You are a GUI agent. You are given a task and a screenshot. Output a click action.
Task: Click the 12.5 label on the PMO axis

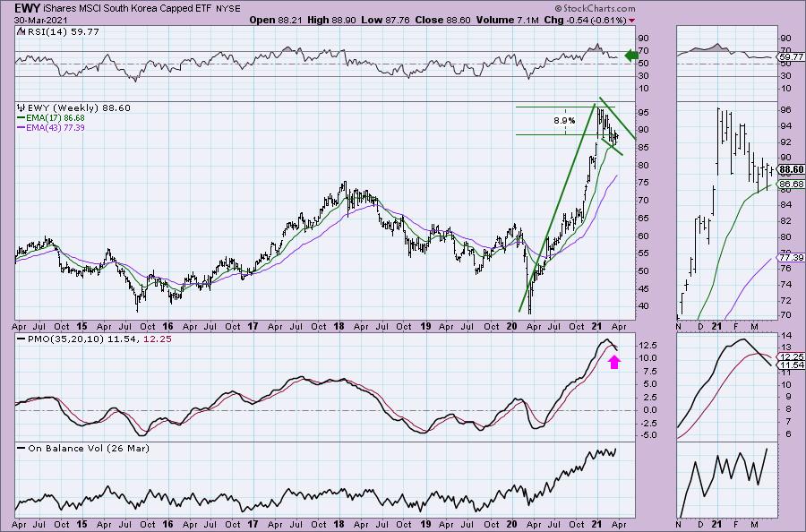(x=647, y=346)
